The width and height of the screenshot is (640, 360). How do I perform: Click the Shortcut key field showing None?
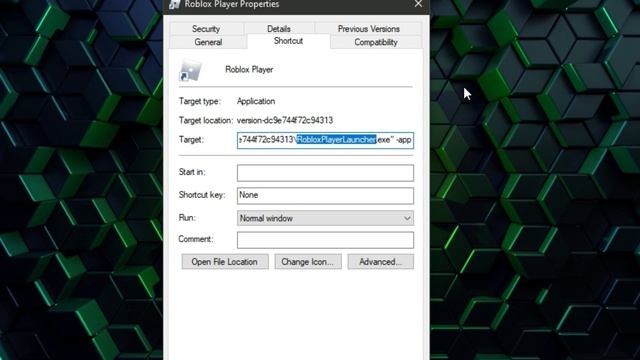(x=325, y=196)
